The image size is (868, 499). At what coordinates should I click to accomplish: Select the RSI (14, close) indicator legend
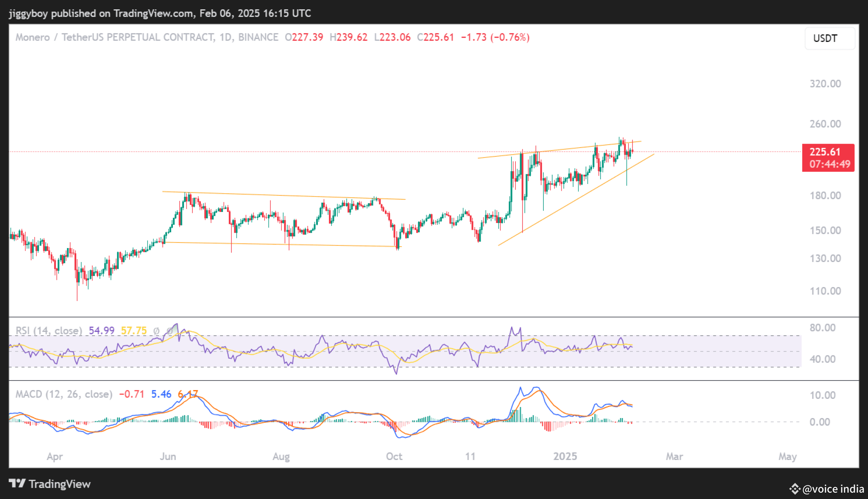pos(49,331)
